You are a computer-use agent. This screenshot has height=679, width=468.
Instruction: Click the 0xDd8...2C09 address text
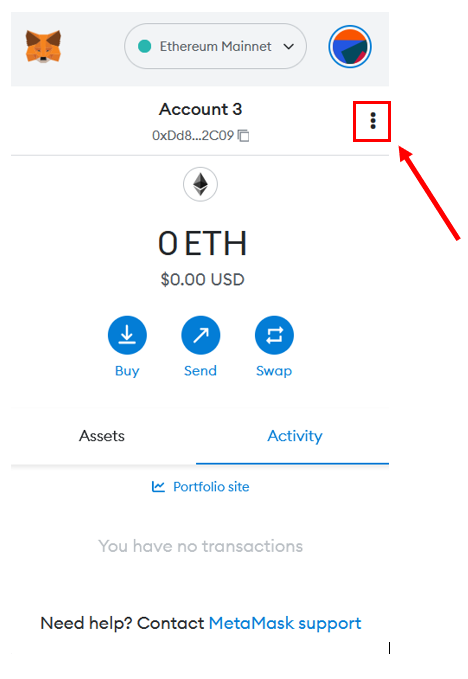coord(193,136)
